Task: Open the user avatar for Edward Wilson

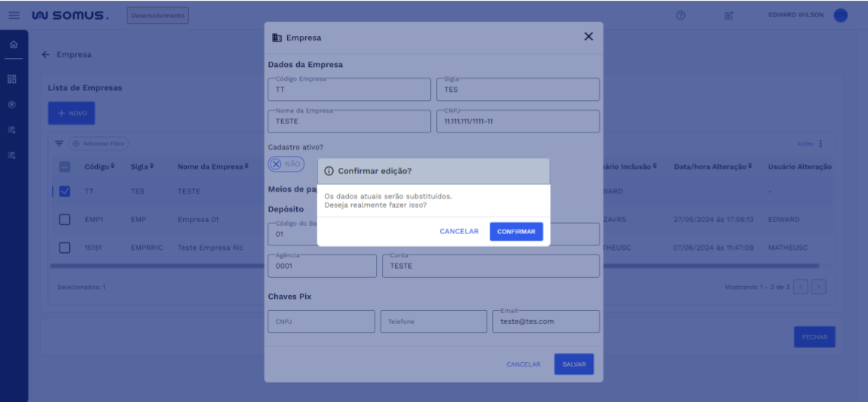Action: tap(840, 15)
